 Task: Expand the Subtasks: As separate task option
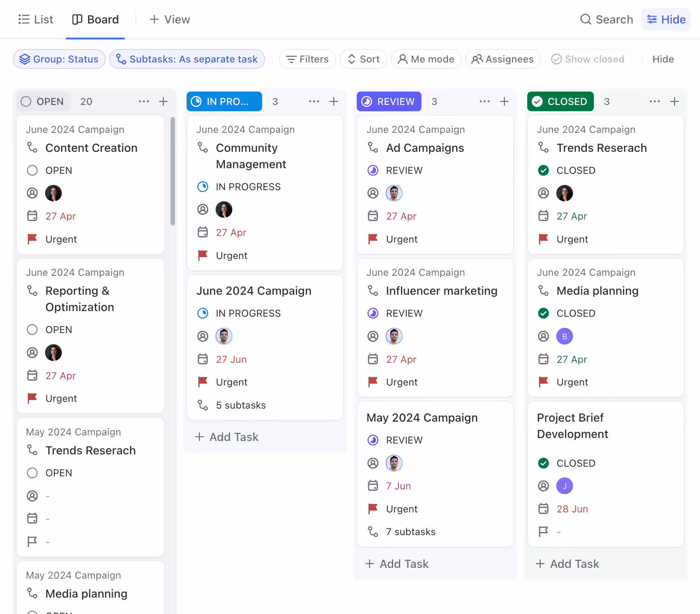187,59
